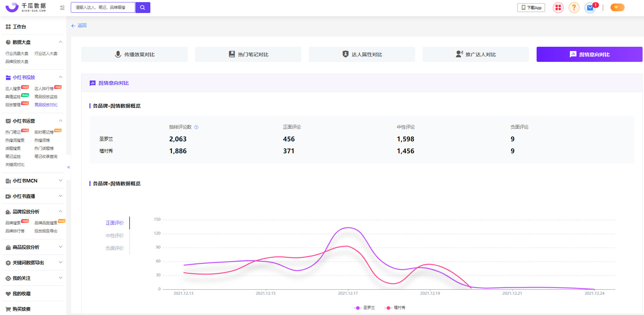Image resolution: width=644 pixels, height=315 pixels.
Task: Click the back arrow icon
Action: click(73, 26)
